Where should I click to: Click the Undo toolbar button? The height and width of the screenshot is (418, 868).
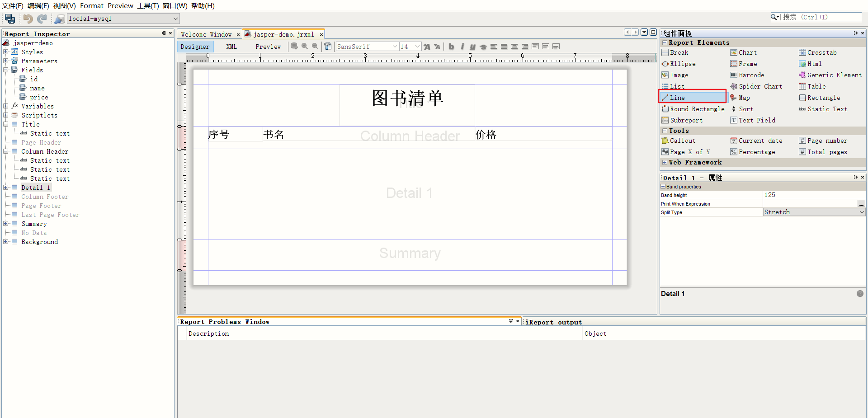coord(28,19)
